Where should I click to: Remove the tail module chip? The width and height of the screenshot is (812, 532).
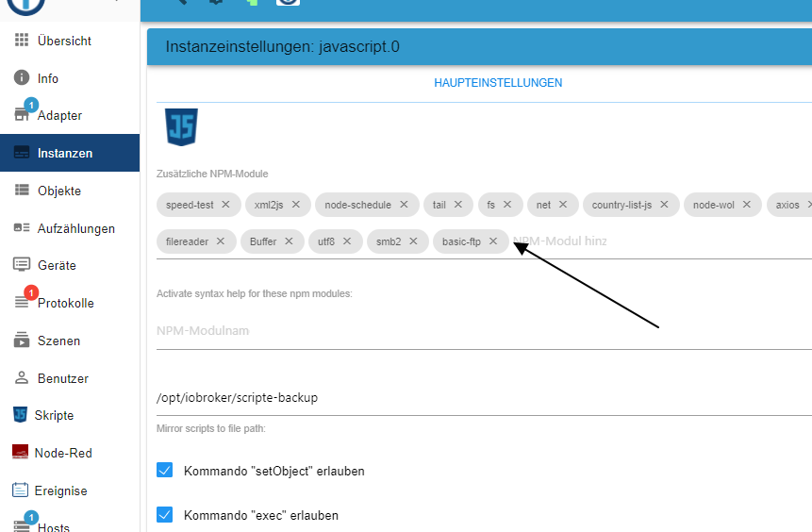tap(458, 205)
